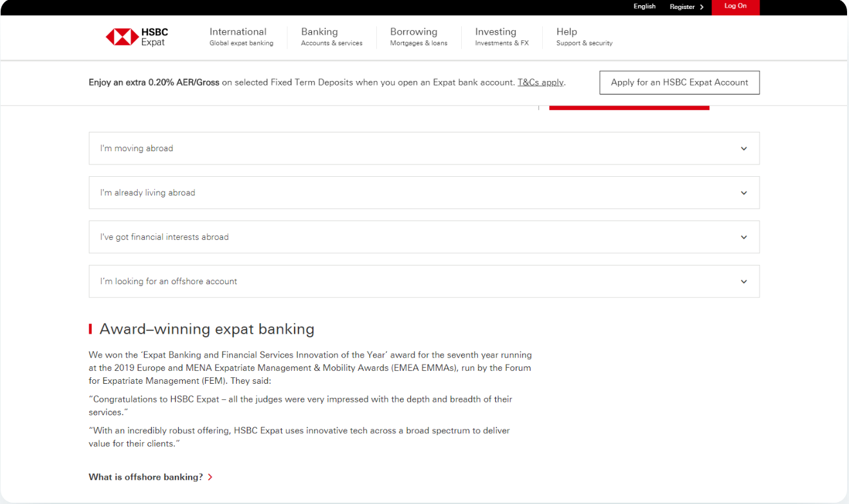The image size is (849, 504).
Task: Click the Support & security subtitle
Action: point(584,43)
